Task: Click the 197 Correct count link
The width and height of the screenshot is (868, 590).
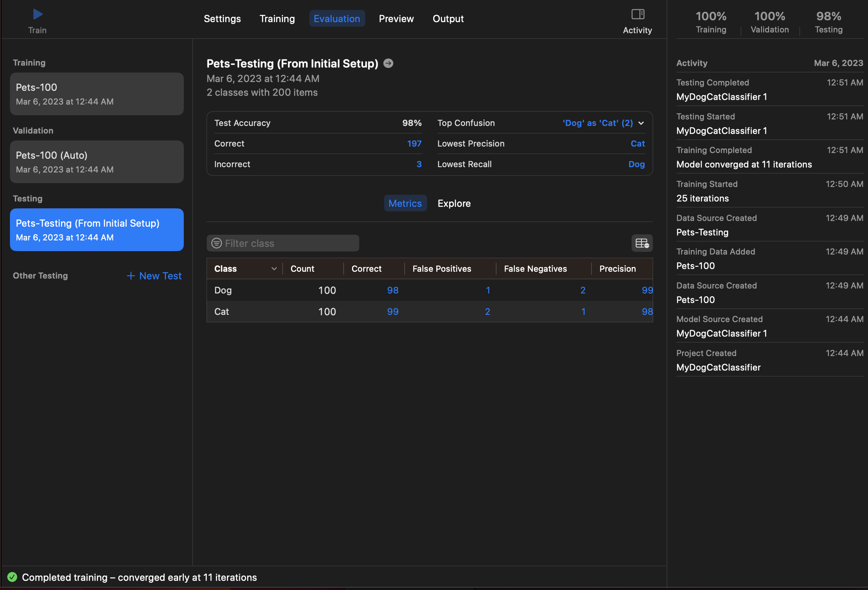Action: pos(414,143)
